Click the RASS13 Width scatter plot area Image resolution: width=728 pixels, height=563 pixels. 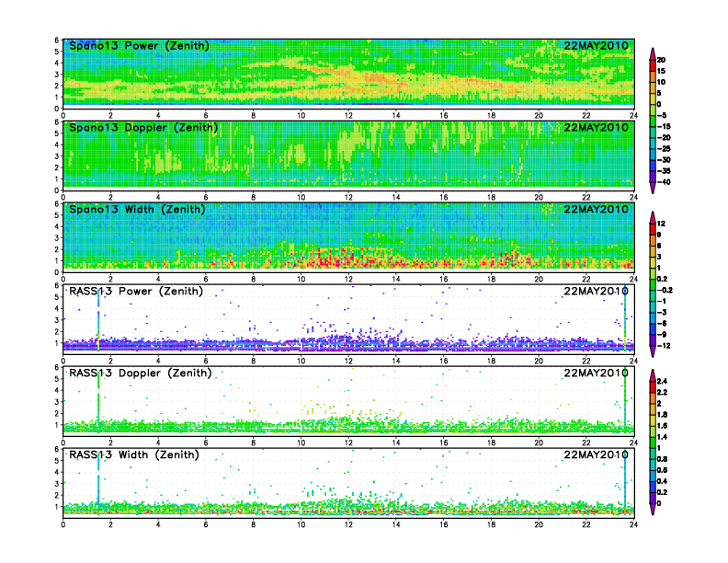pyautogui.click(x=348, y=483)
